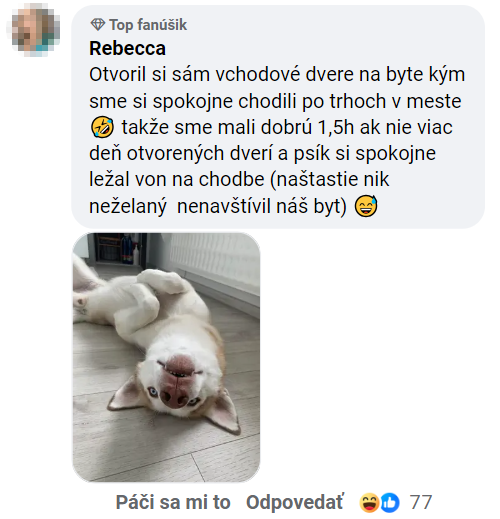
Task: Click the word "nenavštívil" in the comment
Action: tap(224, 206)
